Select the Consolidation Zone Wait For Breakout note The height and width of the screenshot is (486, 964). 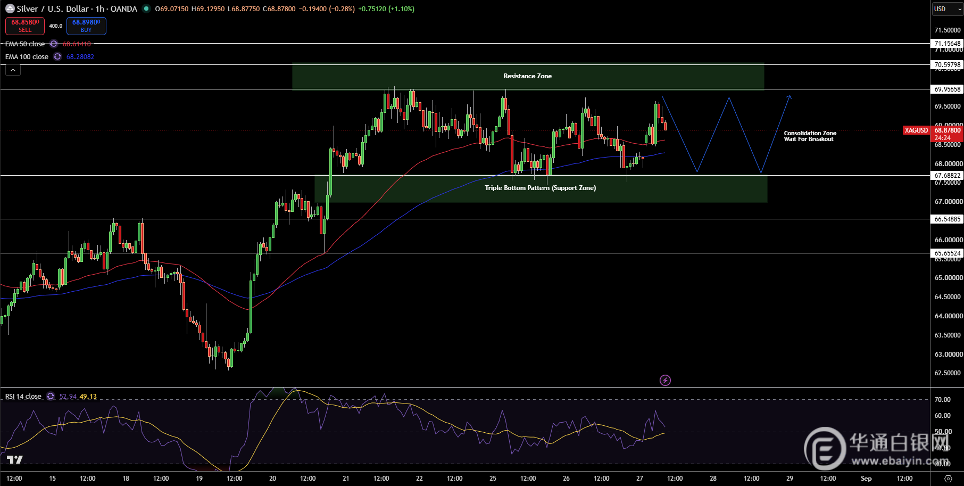click(x=810, y=136)
